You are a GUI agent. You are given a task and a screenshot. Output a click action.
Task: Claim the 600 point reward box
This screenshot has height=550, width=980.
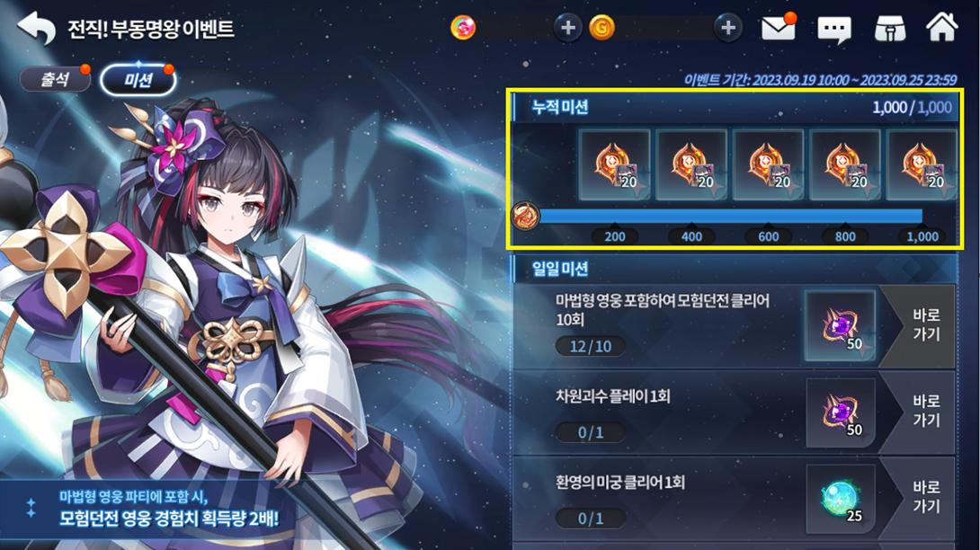click(768, 165)
